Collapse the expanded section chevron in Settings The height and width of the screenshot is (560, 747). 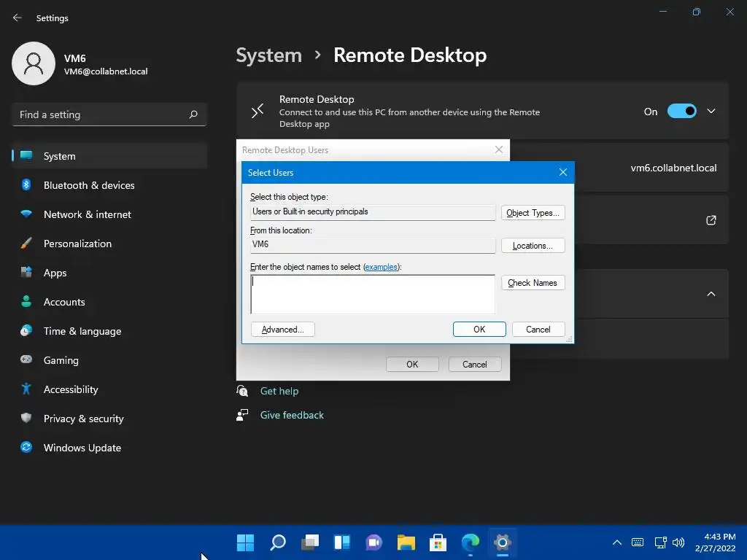pos(711,294)
